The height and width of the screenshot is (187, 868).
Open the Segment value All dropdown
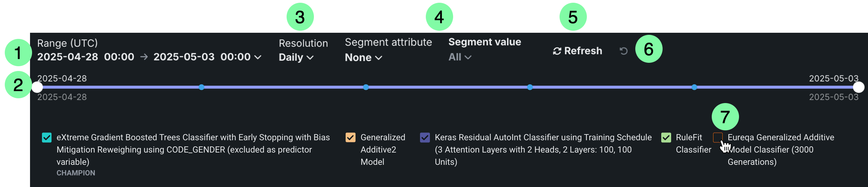(460, 57)
